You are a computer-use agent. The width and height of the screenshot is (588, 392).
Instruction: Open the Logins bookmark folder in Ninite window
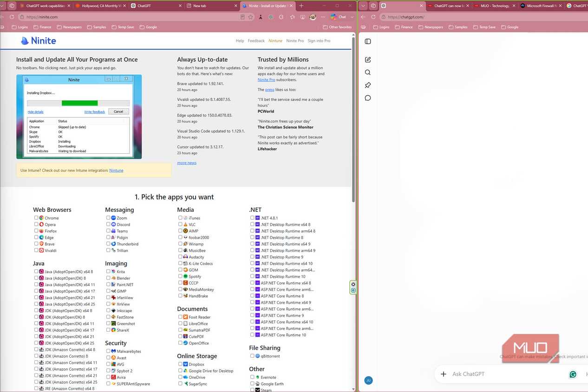(x=20, y=27)
